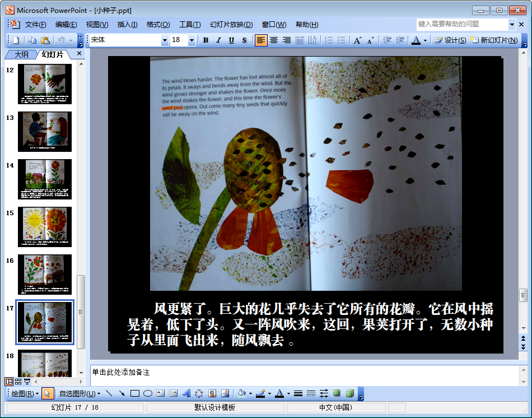Toggle numbered list

tap(329, 40)
